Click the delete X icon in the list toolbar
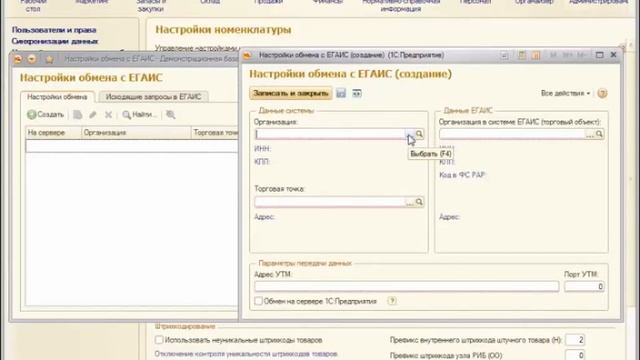This screenshot has height=360, width=640. pos(108,115)
